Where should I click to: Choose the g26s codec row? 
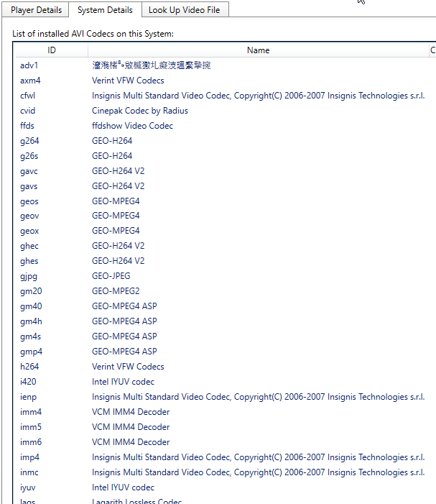coord(226,156)
